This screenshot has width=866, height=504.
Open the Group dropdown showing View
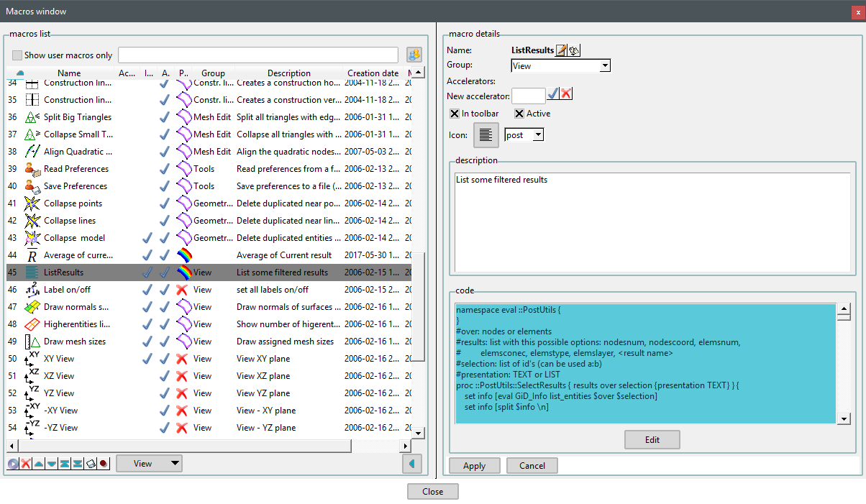605,65
